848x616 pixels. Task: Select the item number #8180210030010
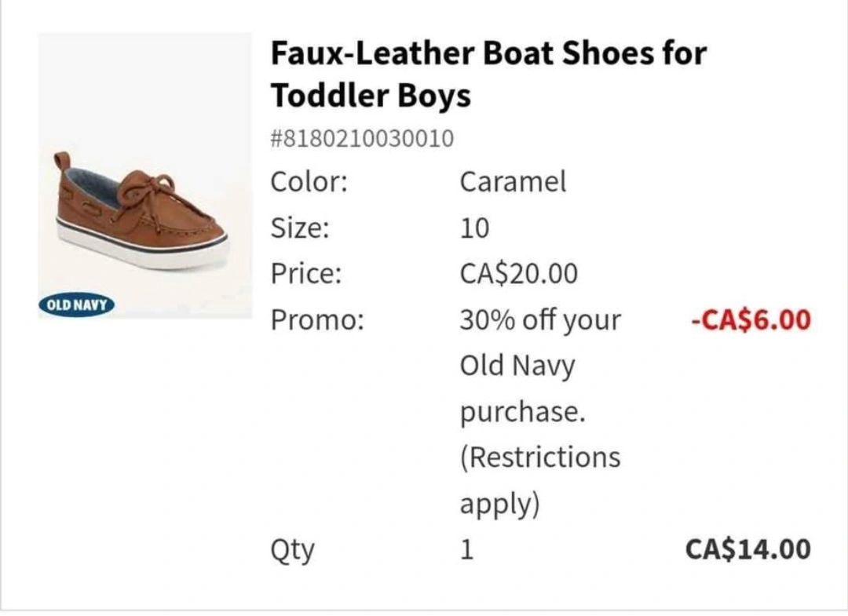click(x=362, y=139)
